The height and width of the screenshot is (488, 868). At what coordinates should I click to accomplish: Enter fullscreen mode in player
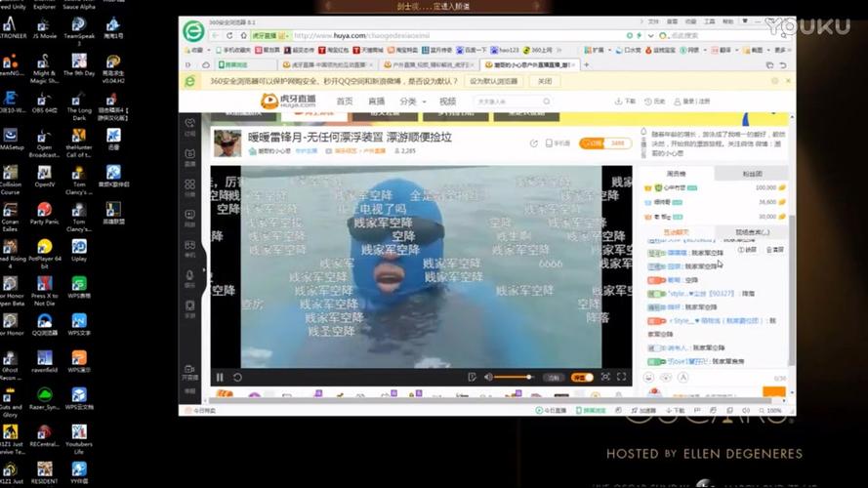[622, 377]
